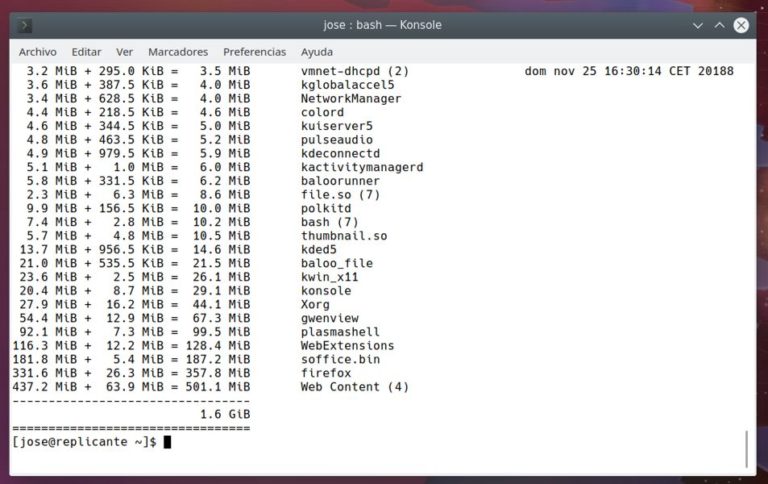
Task: Open the Preferencias menu
Action: point(254,52)
